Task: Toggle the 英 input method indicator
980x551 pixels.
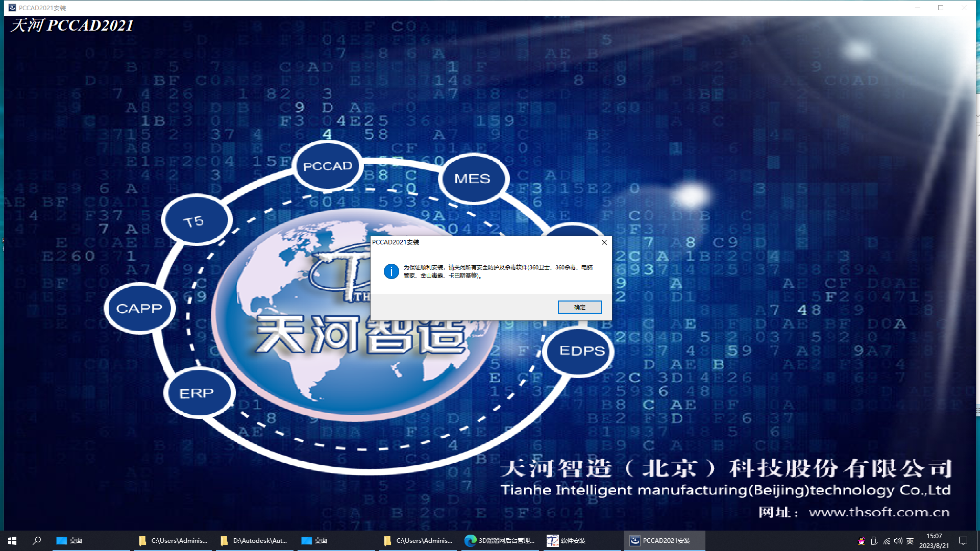Action: [910, 541]
